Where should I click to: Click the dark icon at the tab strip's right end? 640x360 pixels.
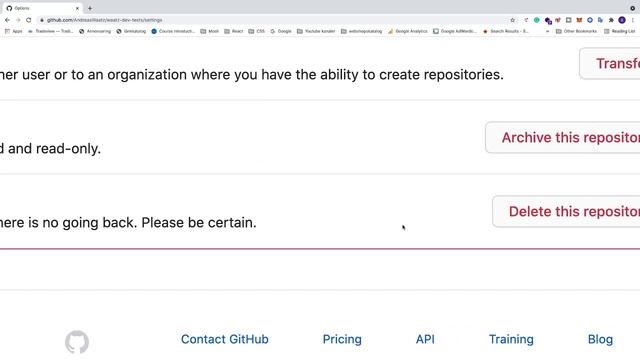point(633,8)
